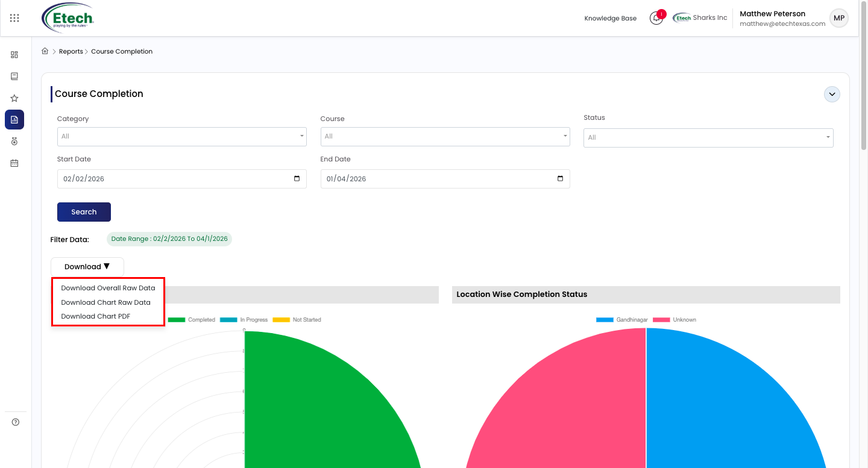The height and width of the screenshot is (468, 868).
Task: Open the calendar sidebar icon
Action: click(14, 163)
